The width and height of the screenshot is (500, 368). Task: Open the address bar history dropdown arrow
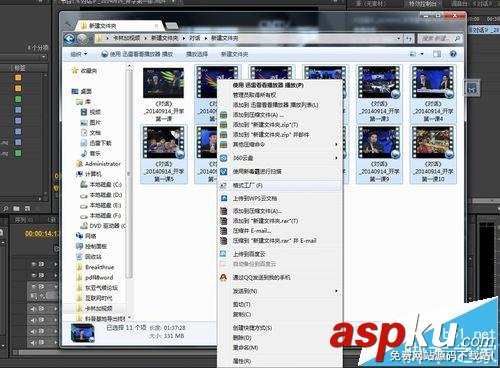(x=399, y=39)
